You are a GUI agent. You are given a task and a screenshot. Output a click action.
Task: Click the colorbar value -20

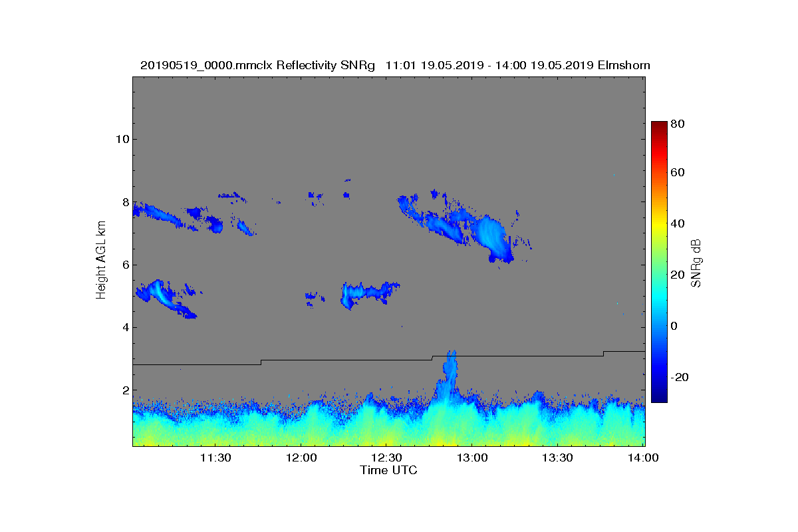[681, 377]
